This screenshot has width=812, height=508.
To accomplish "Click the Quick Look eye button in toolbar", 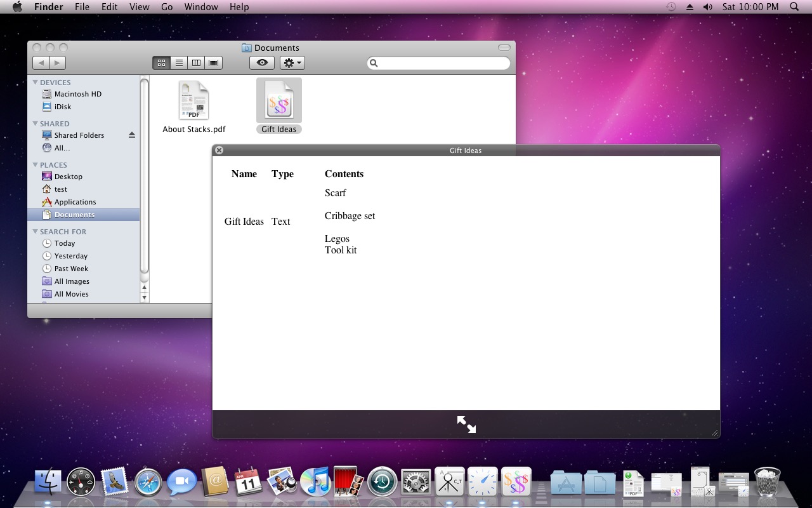I will click(261, 63).
